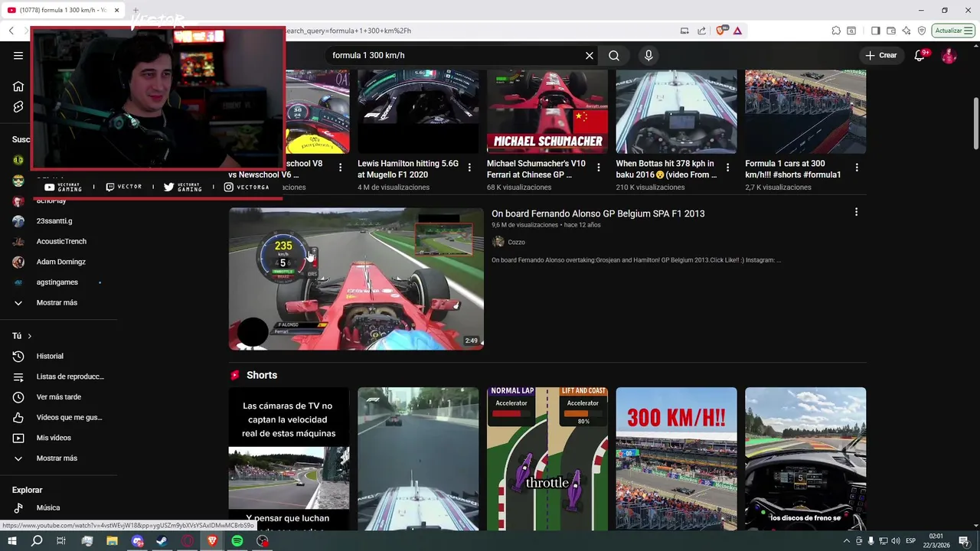Image resolution: width=980 pixels, height=551 pixels.
Task: Open title When Bottas hit 378 kph
Action: point(666,169)
